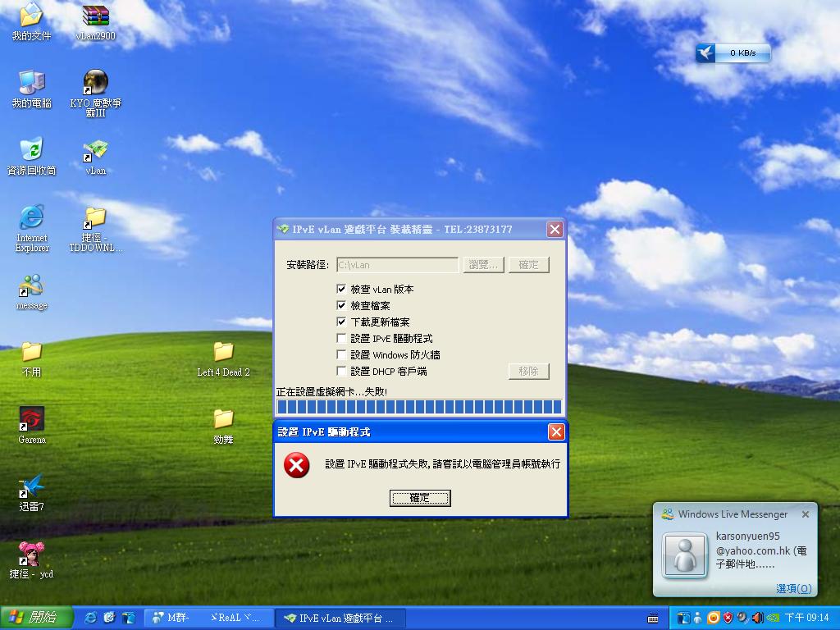The width and height of the screenshot is (840, 630).
Task: Click karsonyuen95 text in Messenger popup
Action: (748, 536)
